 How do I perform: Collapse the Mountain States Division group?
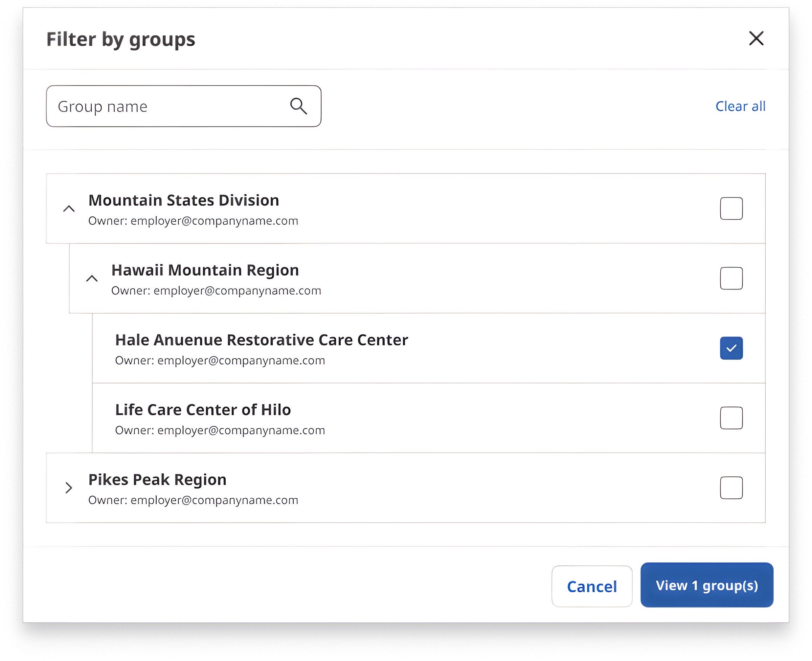(69, 209)
